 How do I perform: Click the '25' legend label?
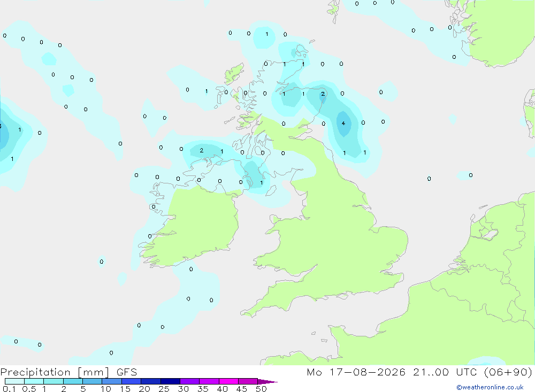click(164, 389)
